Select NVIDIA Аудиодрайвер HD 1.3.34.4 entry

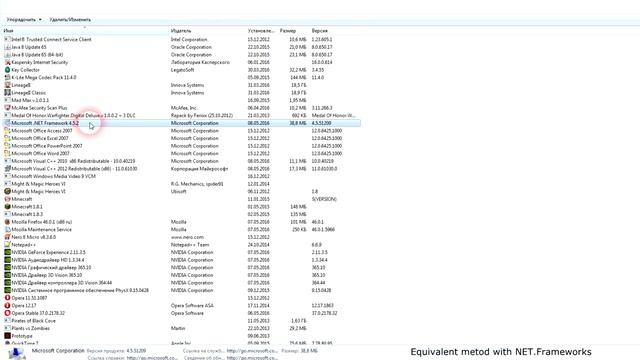(181, 260)
